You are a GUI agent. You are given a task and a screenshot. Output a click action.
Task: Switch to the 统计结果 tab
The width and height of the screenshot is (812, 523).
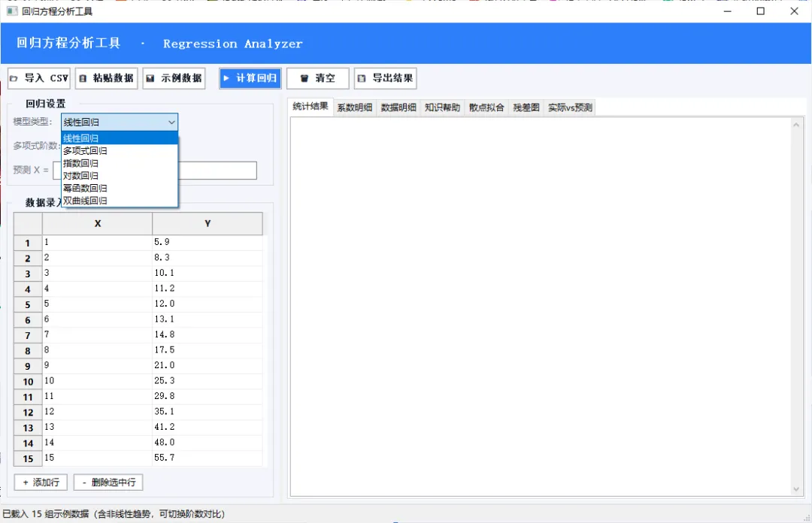point(311,107)
